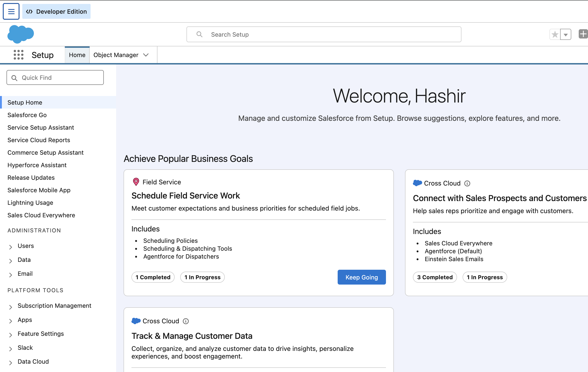The width and height of the screenshot is (588, 372).
Task: Click the favorites star icon
Action: click(x=555, y=34)
